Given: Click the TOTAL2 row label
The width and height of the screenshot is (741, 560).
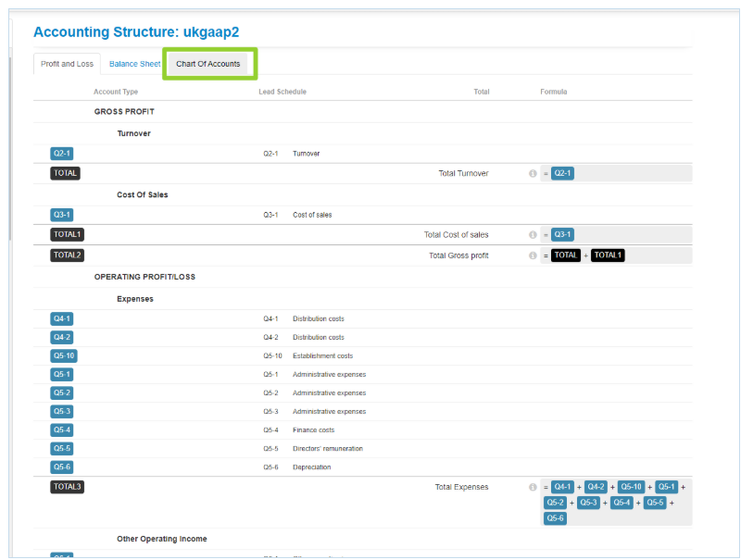Looking at the screenshot, I should point(67,255).
